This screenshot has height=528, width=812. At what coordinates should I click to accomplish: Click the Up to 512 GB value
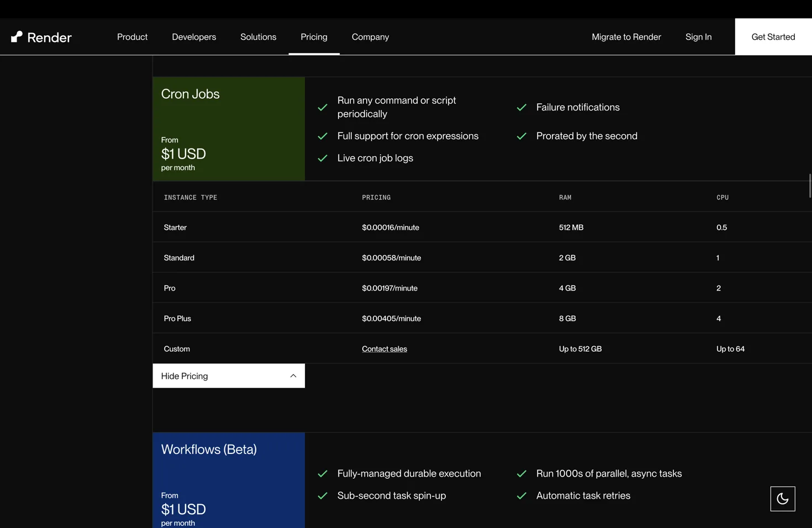point(580,349)
